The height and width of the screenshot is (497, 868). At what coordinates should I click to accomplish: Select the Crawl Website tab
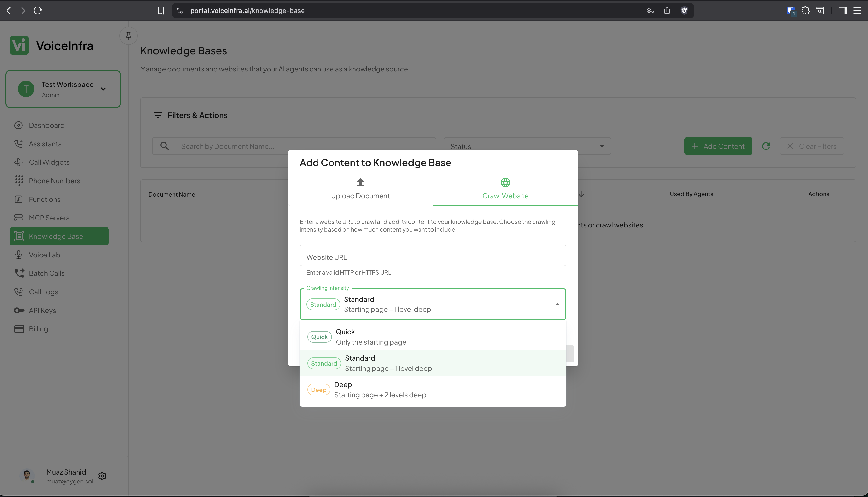(505, 189)
